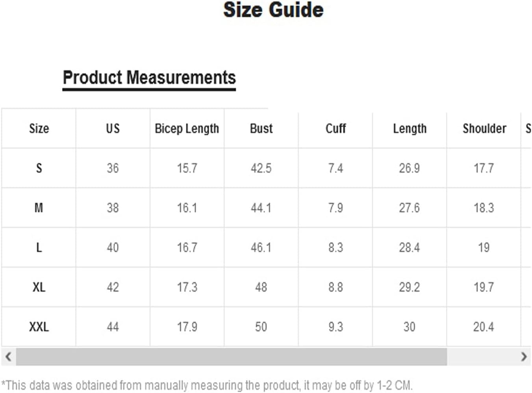Click the left scroll arrow

[x=8, y=357]
